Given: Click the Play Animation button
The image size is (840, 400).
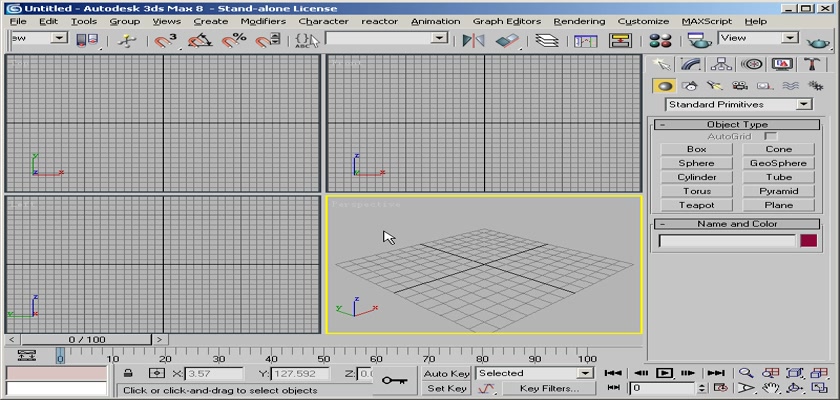Looking at the screenshot, I should tap(664, 373).
